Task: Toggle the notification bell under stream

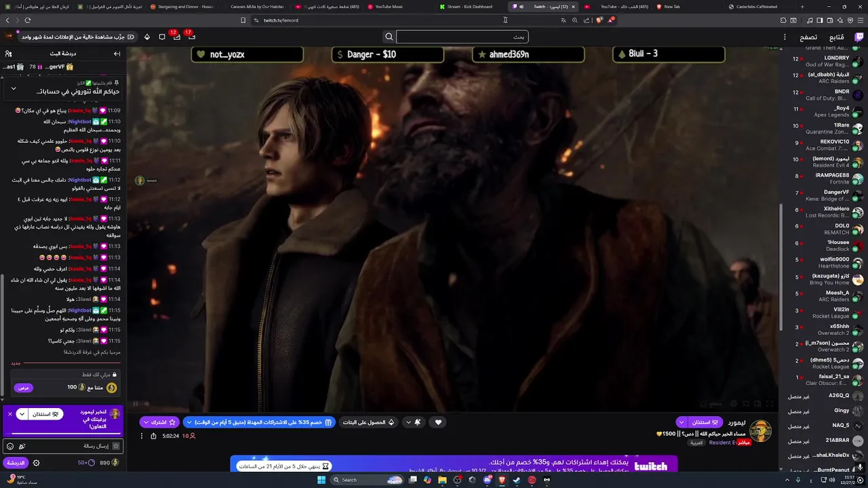Action: [x=418, y=422]
